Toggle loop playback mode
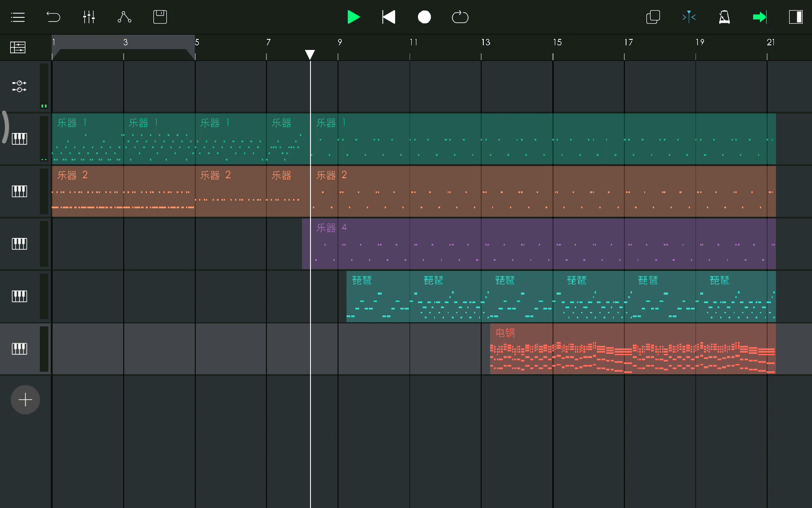Screen dimensions: 812x508 460,17
